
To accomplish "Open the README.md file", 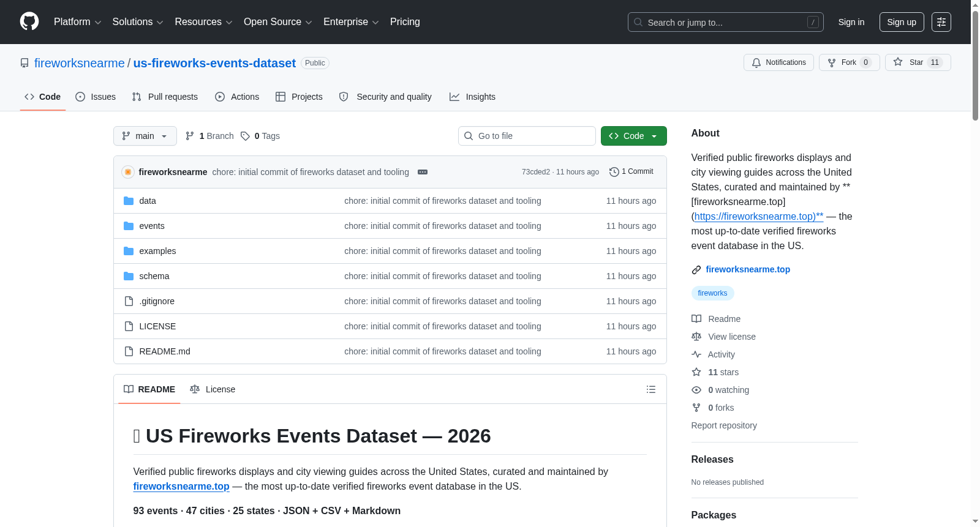I will point(165,351).
